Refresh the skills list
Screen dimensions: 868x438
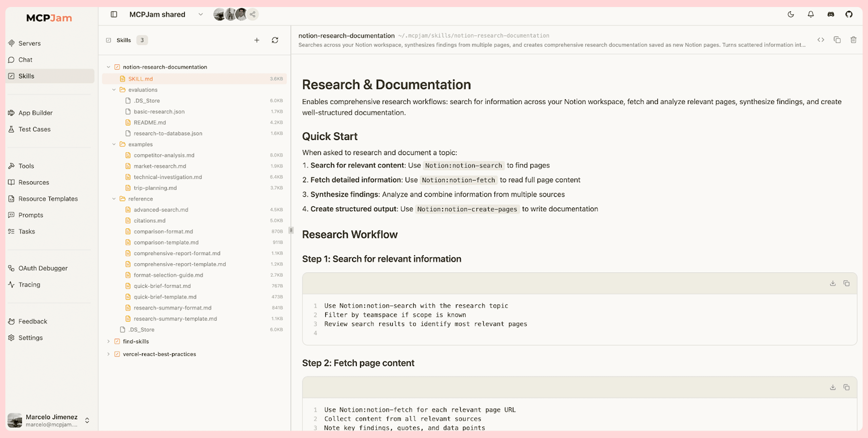(275, 40)
